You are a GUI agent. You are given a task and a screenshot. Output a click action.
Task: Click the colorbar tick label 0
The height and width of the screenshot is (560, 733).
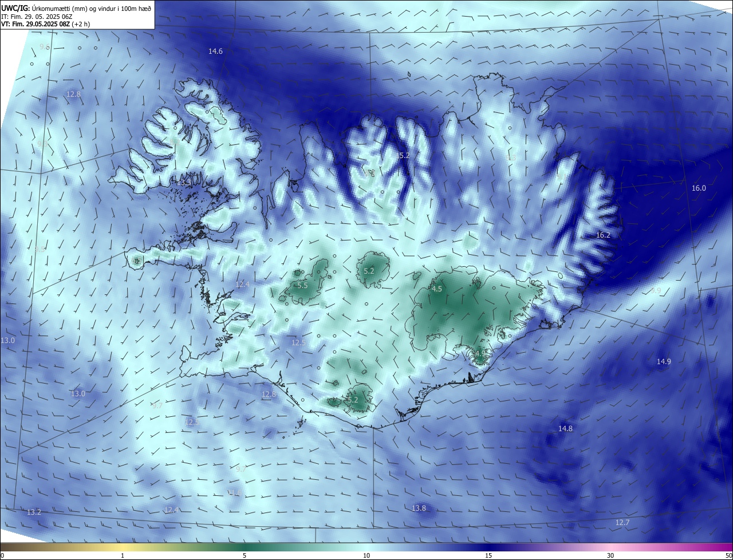(x=2, y=555)
